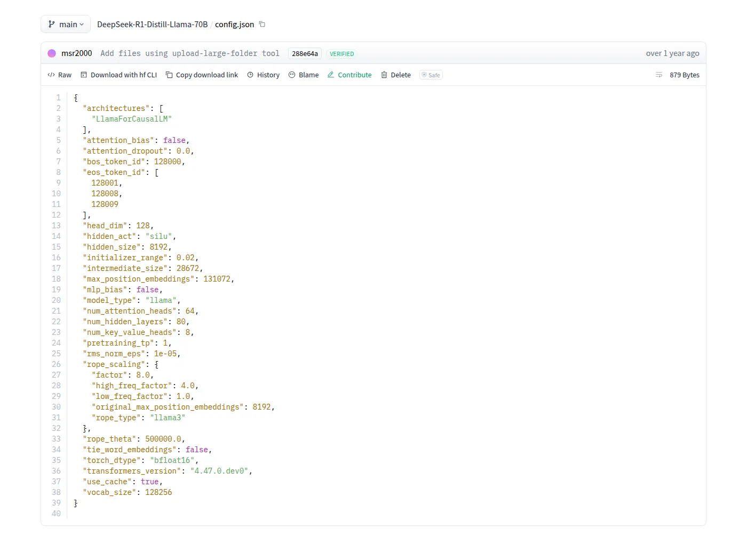Click "tie_word_embeddings" key
The width and height of the screenshot is (747, 560).
point(130,450)
